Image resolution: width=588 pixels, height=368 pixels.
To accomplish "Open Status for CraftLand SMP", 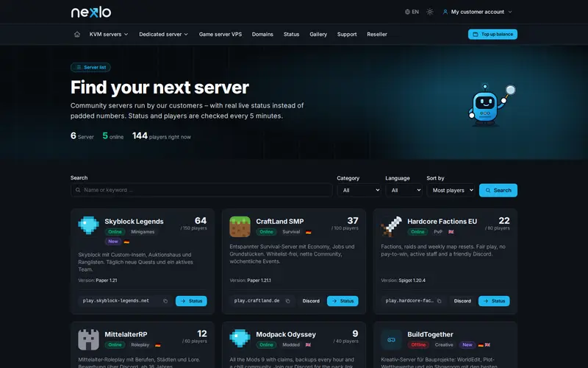I will [x=343, y=301].
